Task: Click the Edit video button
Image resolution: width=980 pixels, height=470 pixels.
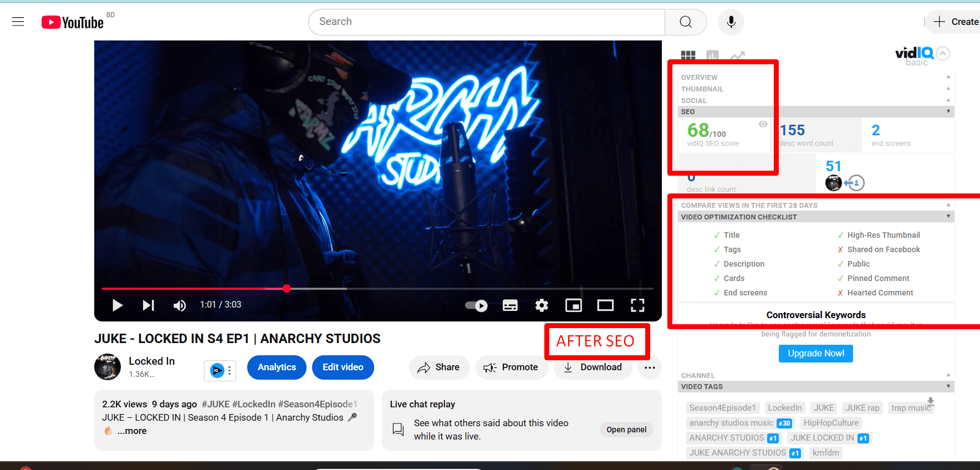Action: tap(343, 367)
